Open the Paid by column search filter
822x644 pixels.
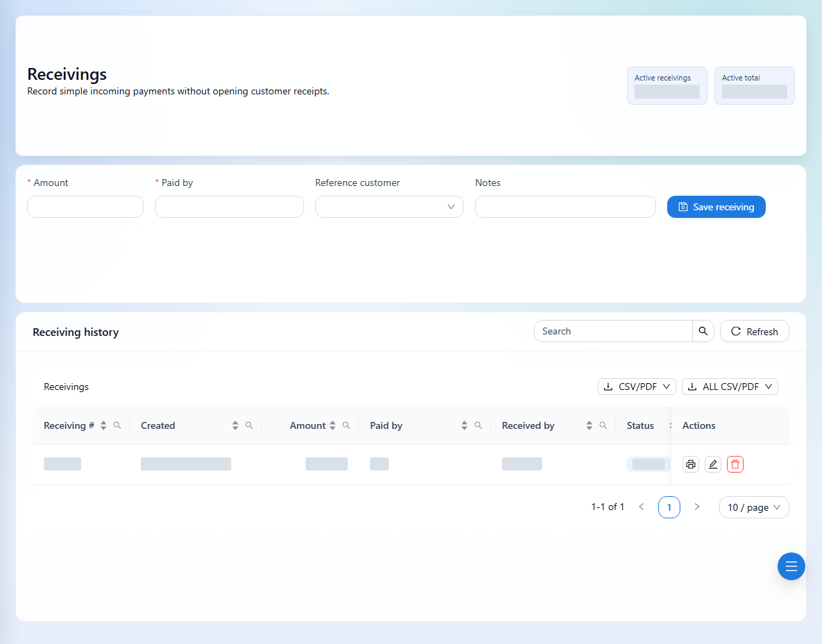click(x=478, y=425)
